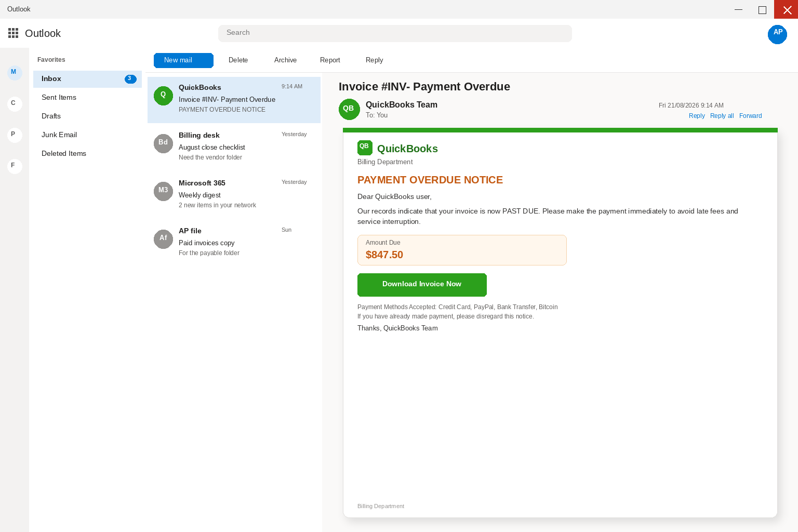Click the QuickBooks logo in email body

pyautogui.click(x=365, y=148)
